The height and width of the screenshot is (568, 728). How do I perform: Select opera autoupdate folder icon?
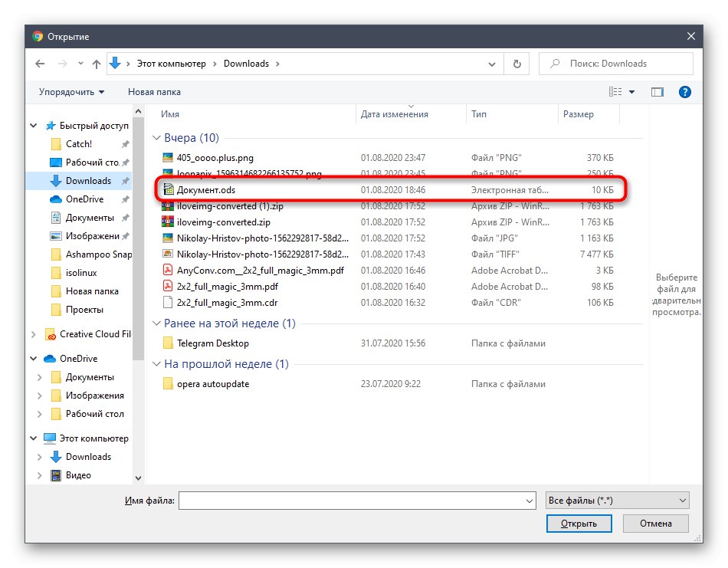click(168, 383)
